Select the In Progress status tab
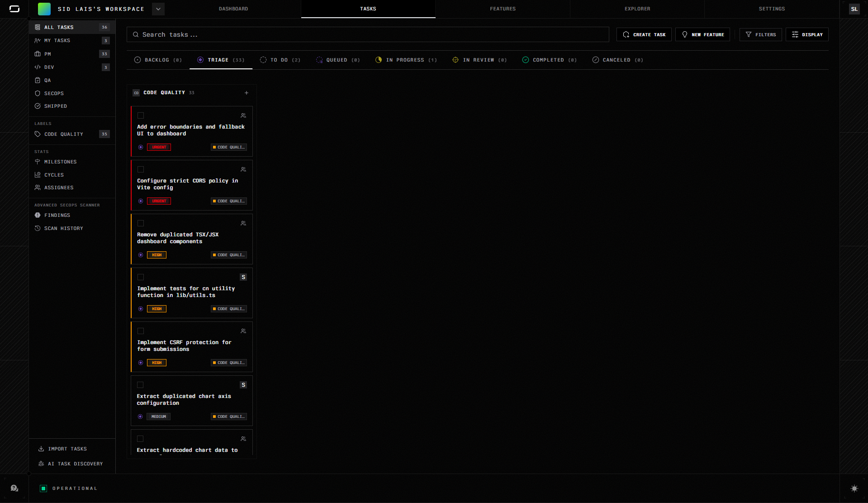868x503 pixels. click(x=406, y=60)
